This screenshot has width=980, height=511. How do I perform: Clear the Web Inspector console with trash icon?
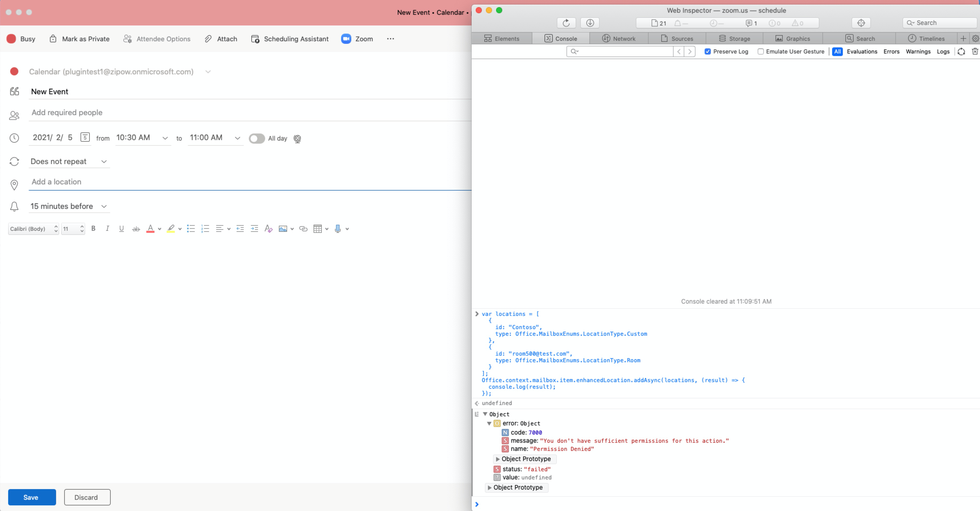click(975, 51)
